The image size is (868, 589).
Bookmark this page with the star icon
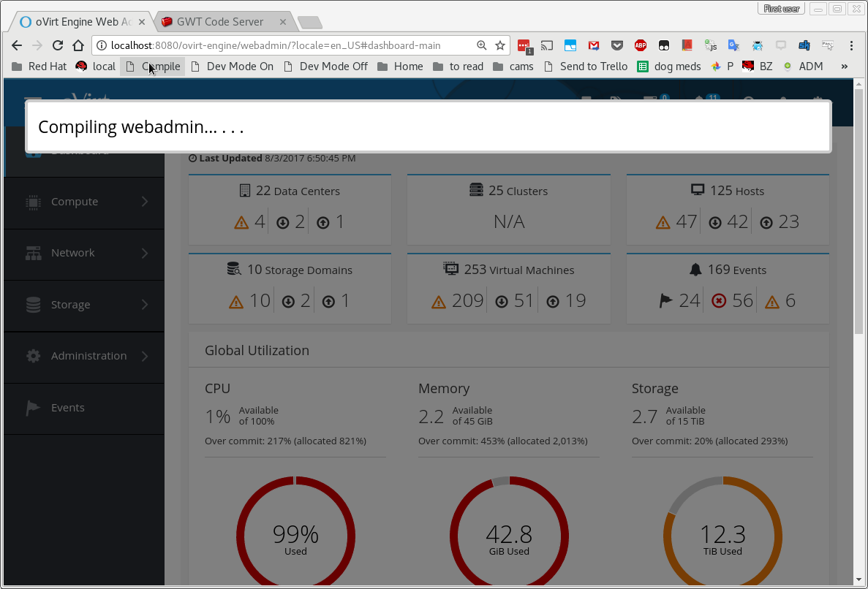point(500,45)
